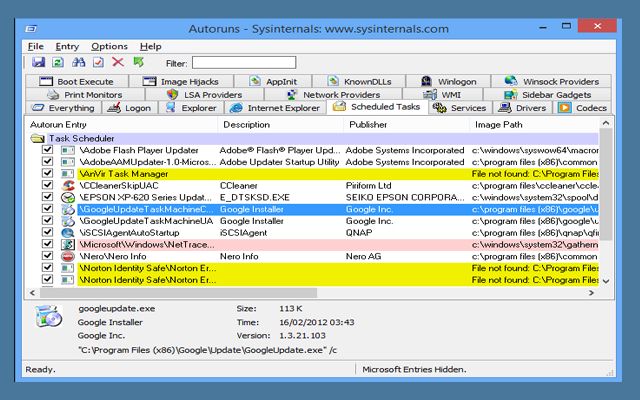Click the GoogleUpdateTaskMachineUA entry icon
Image resolution: width=640 pixels, height=400 pixels.
click(68, 221)
